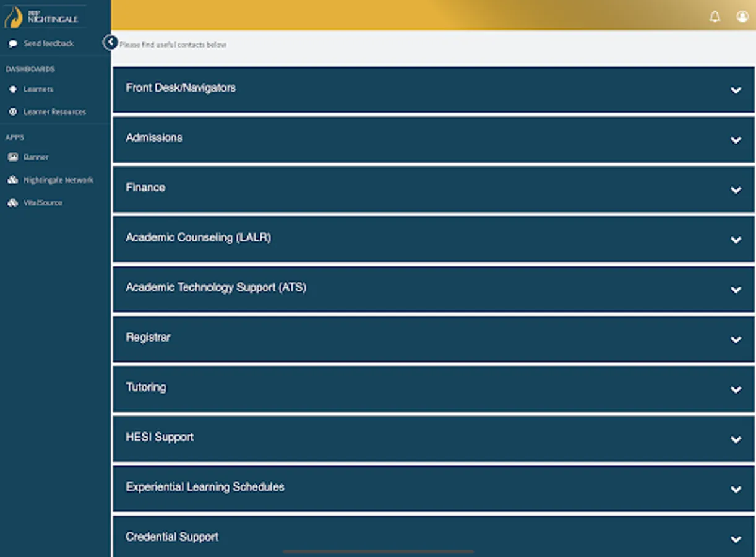Click the DASHBOARDS sidebar heading
Screen dimensions: 756x557
30,69
